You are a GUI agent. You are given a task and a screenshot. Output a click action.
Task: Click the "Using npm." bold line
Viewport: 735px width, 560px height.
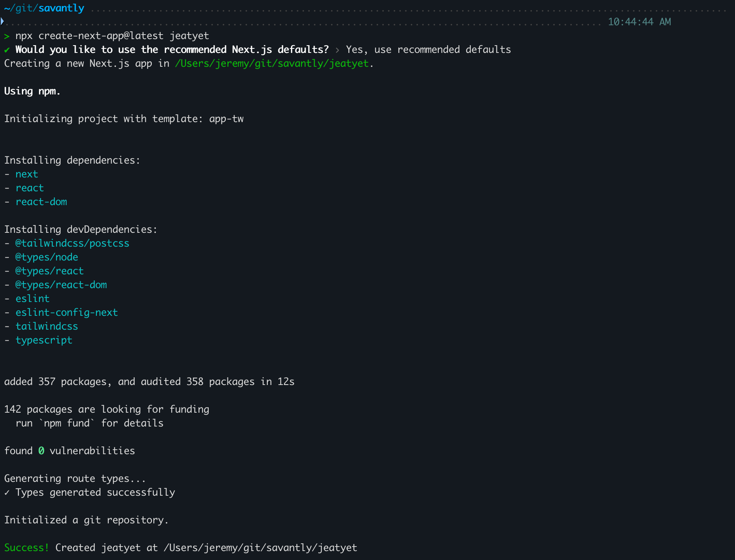click(x=32, y=91)
